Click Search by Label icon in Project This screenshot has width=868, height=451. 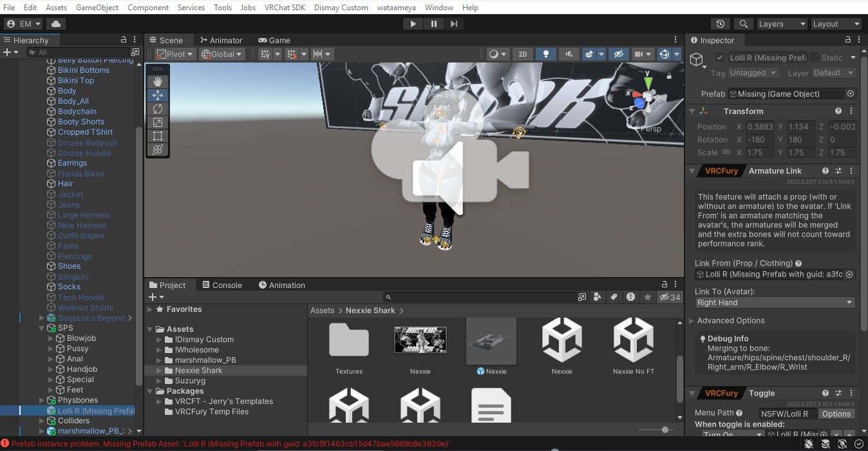pyautogui.click(x=614, y=297)
